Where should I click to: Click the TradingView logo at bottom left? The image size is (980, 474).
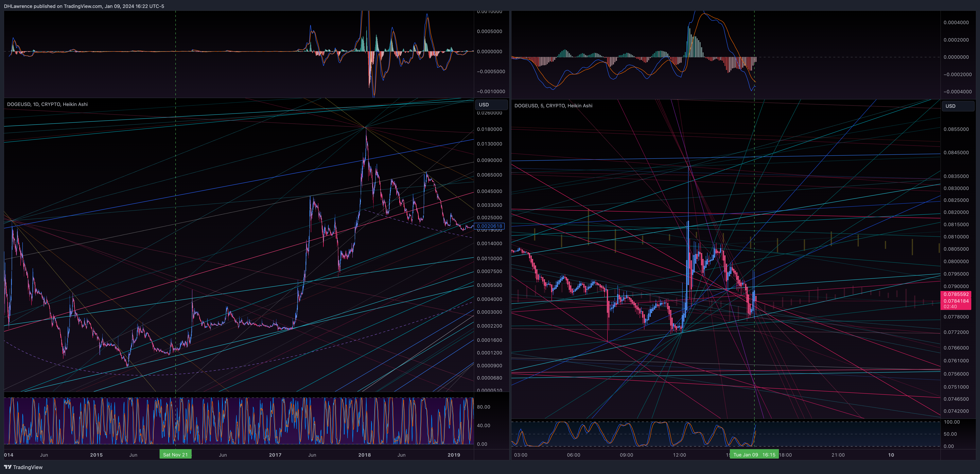pos(23,467)
